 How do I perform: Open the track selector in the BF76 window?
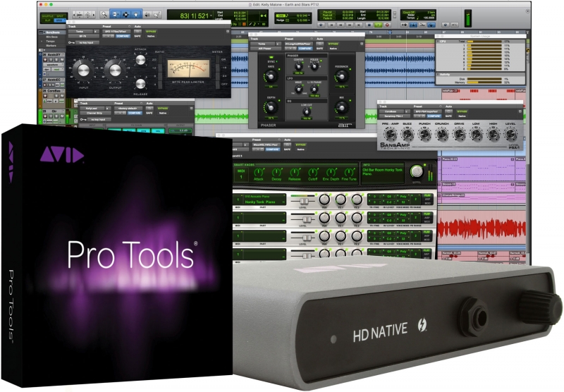click(80, 32)
